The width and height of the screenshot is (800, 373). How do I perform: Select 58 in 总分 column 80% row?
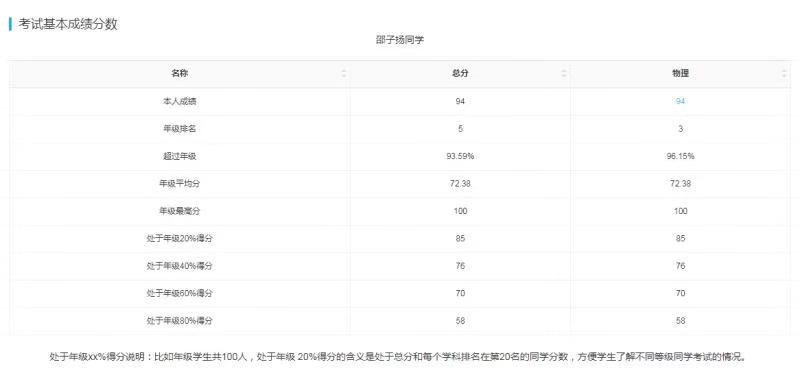(x=460, y=321)
